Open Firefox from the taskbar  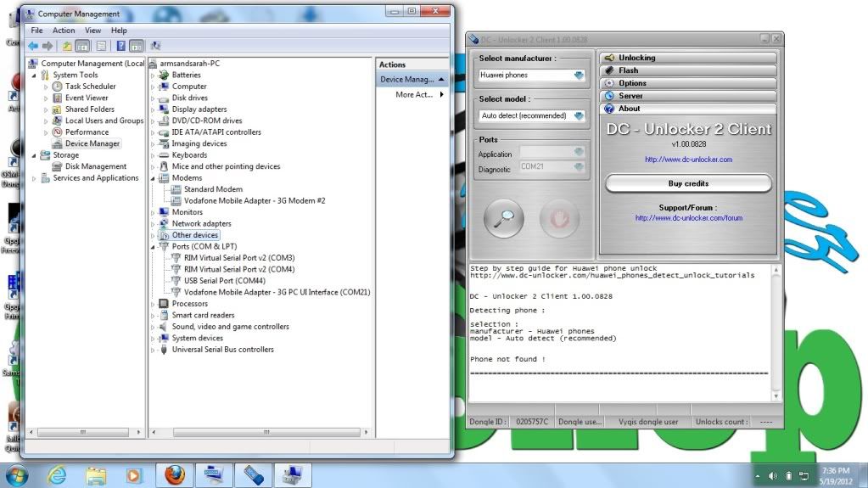coord(175,474)
